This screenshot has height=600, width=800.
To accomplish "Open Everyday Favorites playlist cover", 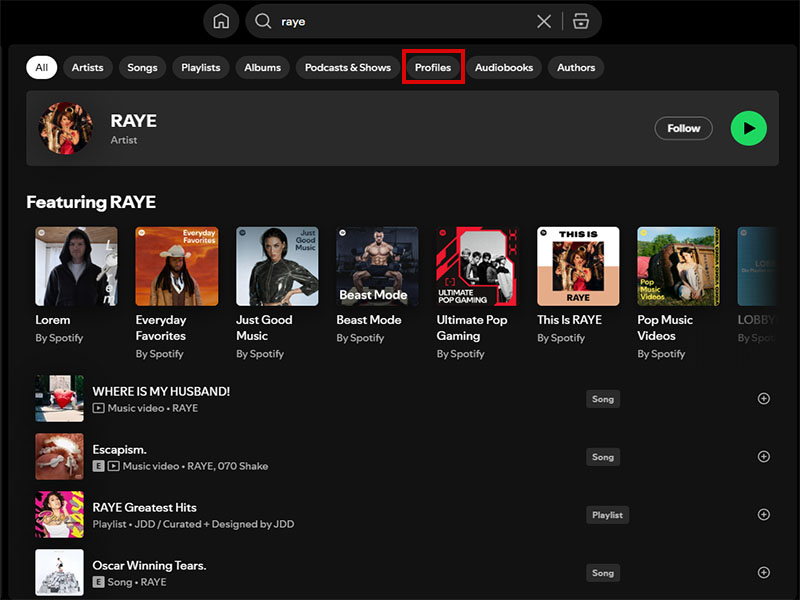I will point(177,266).
